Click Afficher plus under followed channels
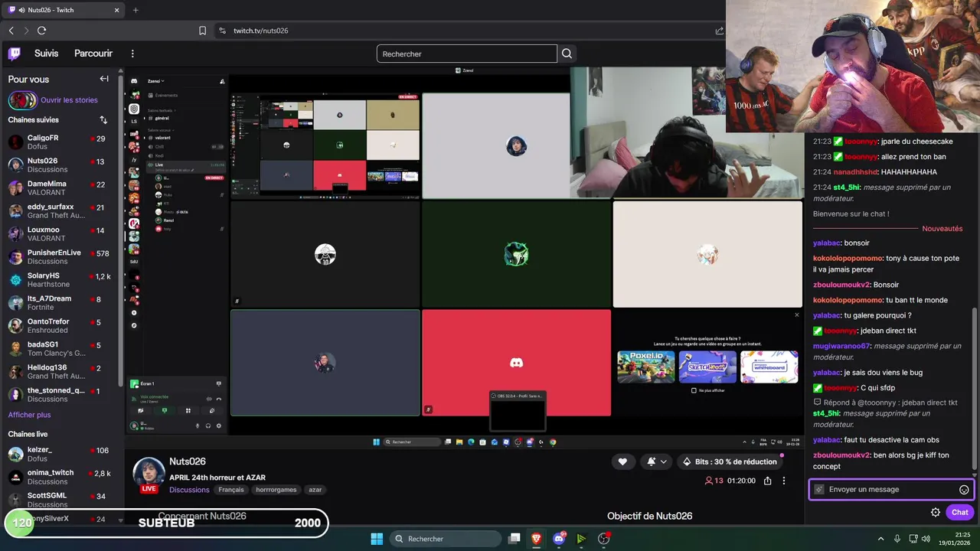 (x=29, y=415)
